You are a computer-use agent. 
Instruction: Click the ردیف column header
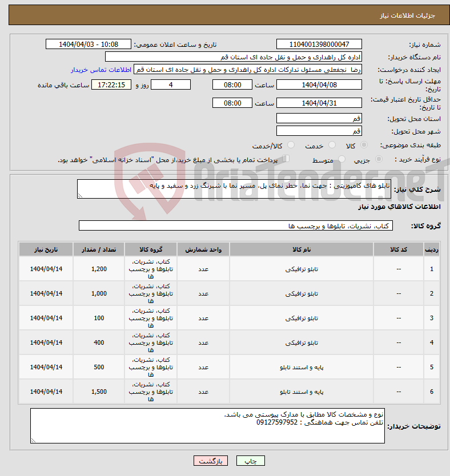[x=432, y=249]
